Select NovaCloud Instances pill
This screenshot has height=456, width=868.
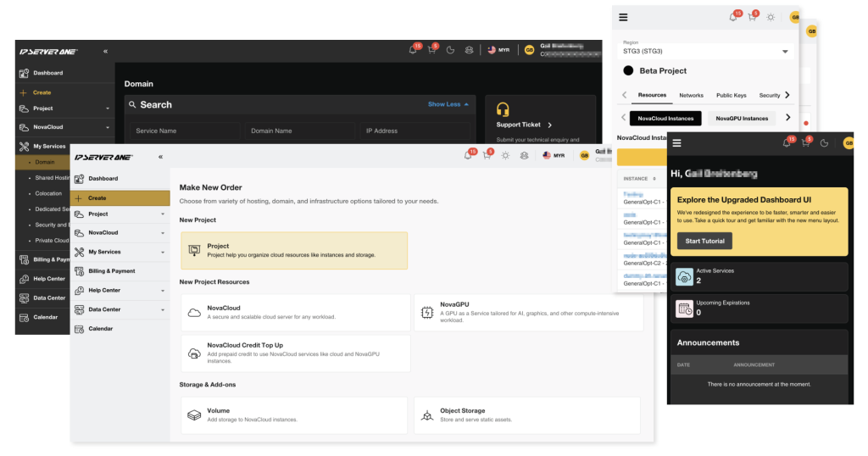[665, 119]
